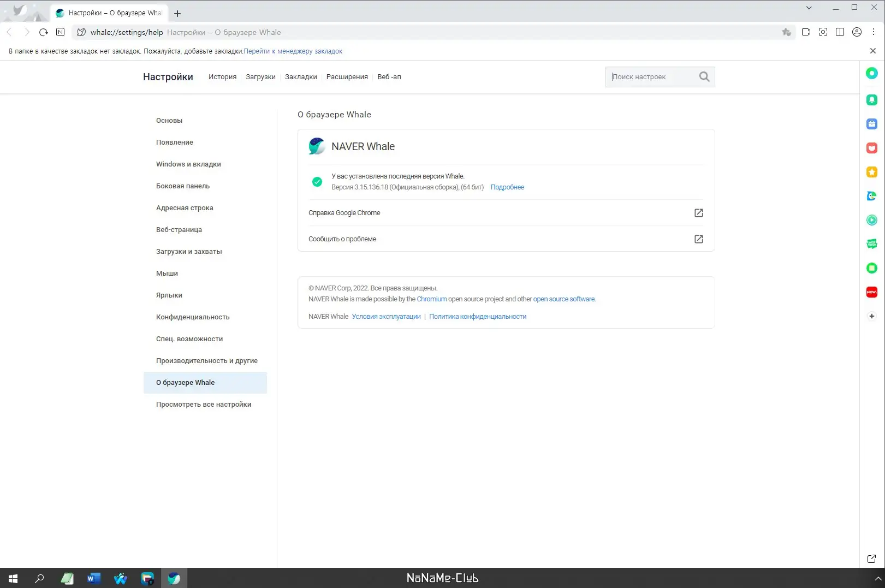Image resolution: width=885 pixels, height=588 pixels.
Task: Open the Chromium project link
Action: [432, 299]
